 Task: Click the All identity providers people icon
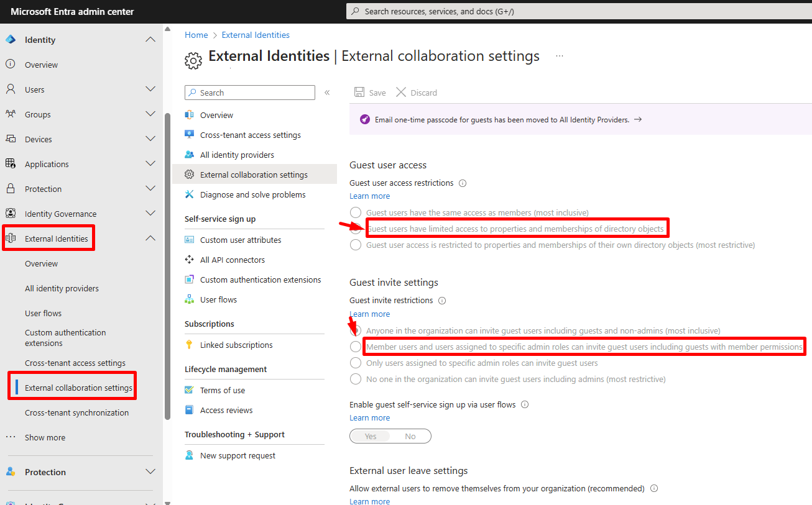[x=190, y=155]
